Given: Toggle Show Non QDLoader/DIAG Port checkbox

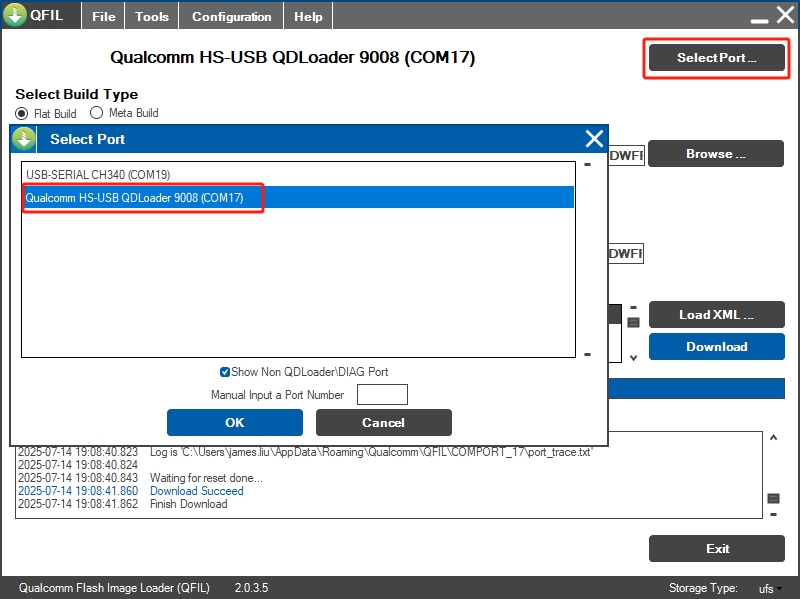Looking at the screenshot, I should [225, 372].
